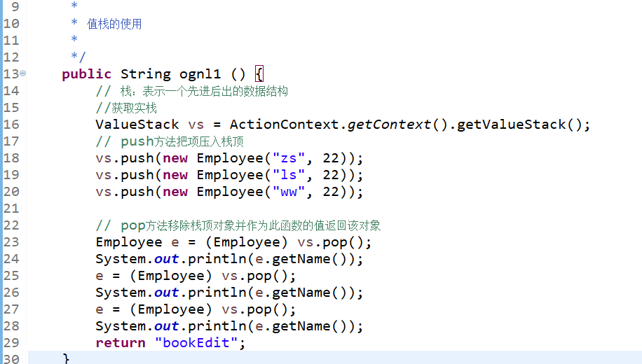Viewport: 642px width, 364px height.
Task: Click the word "public" on line 13
Action: click(x=86, y=74)
